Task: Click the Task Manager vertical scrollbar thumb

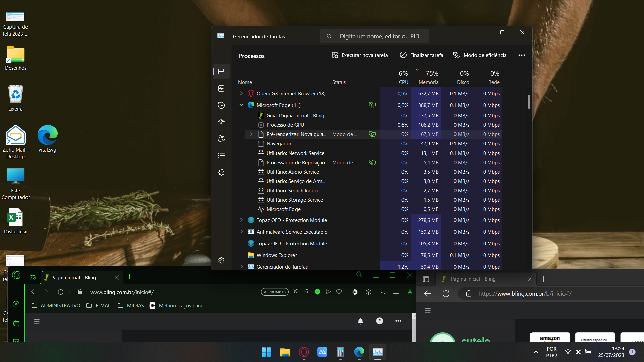Action: pyautogui.click(x=529, y=101)
